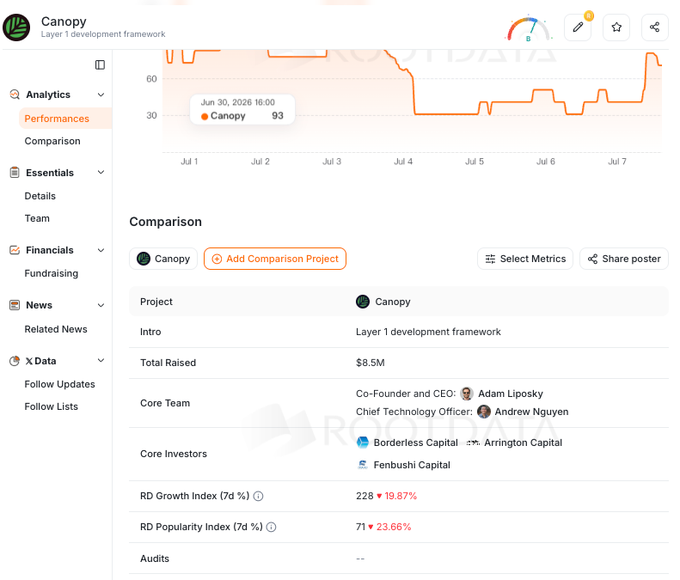Click the Arrington Capital logo
This screenshot has width=680, height=580.
[473, 442]
